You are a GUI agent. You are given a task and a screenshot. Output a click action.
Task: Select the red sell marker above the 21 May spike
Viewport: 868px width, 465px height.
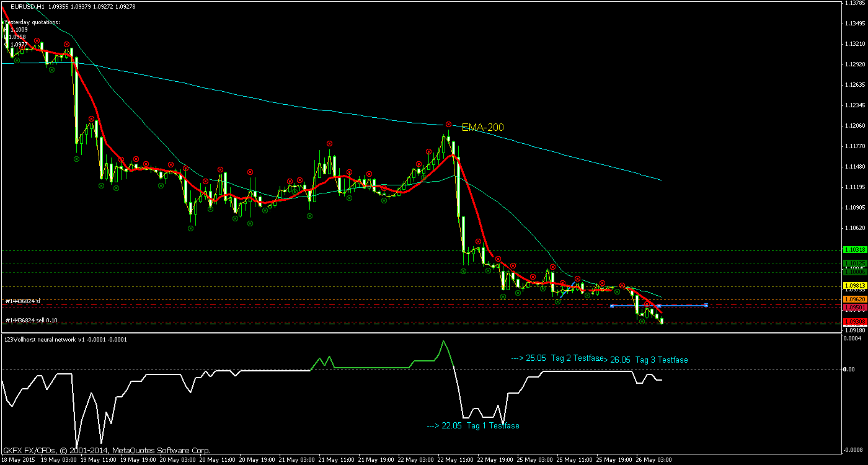pyautogui.click(x=329, y=143)
